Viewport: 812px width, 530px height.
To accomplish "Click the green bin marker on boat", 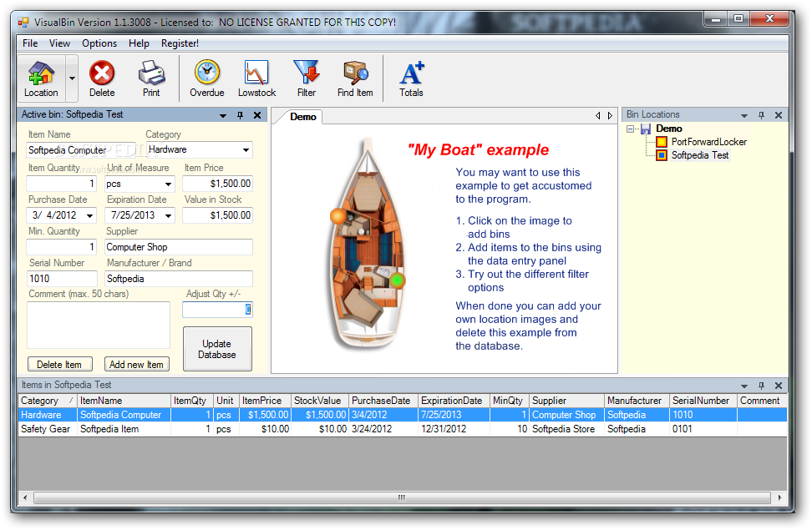I will pos(397,280).
